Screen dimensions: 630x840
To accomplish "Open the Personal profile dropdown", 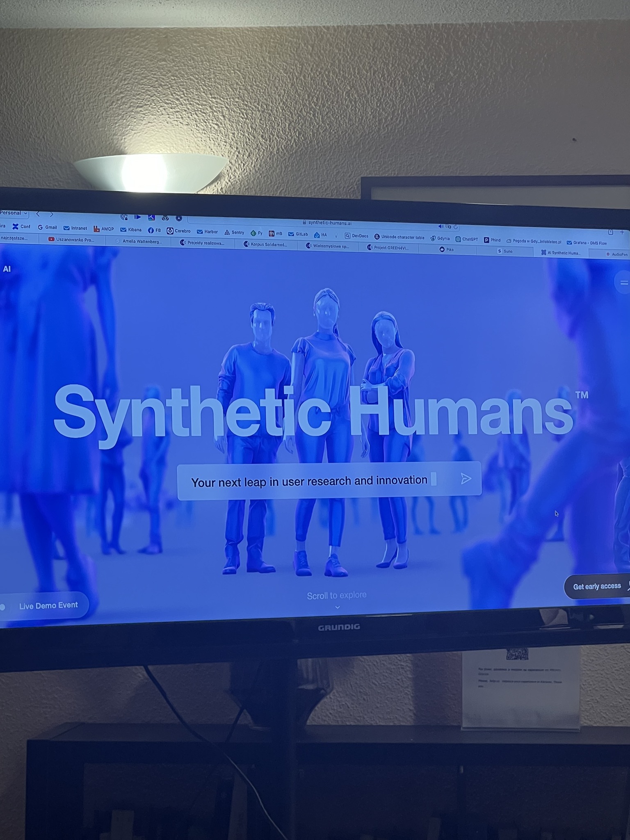I will point(14,213).
